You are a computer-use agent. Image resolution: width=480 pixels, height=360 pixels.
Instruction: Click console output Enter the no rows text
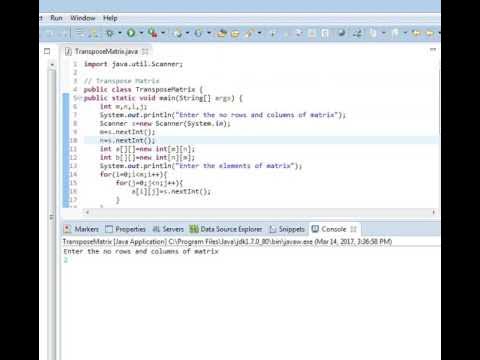(141, 251)
